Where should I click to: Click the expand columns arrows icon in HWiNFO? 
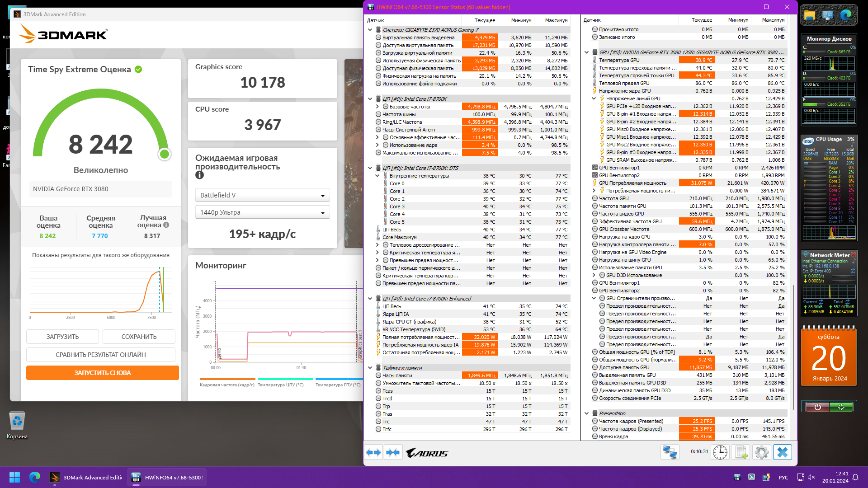(373, 452)
